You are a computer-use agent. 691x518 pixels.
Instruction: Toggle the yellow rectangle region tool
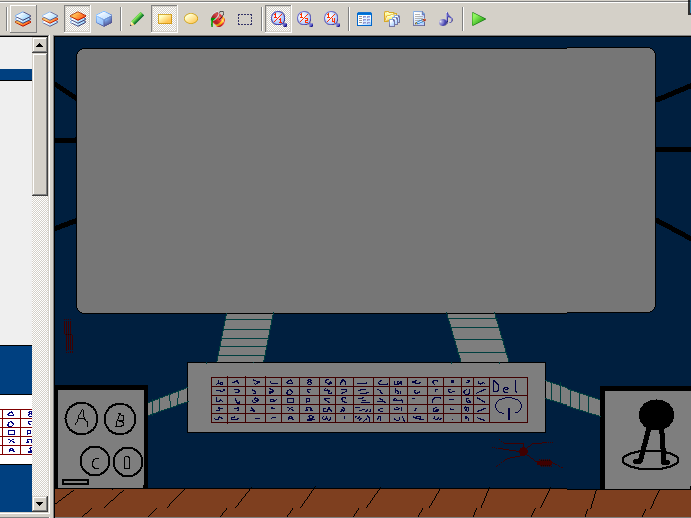pyautogui.click(x=164, y=19)
